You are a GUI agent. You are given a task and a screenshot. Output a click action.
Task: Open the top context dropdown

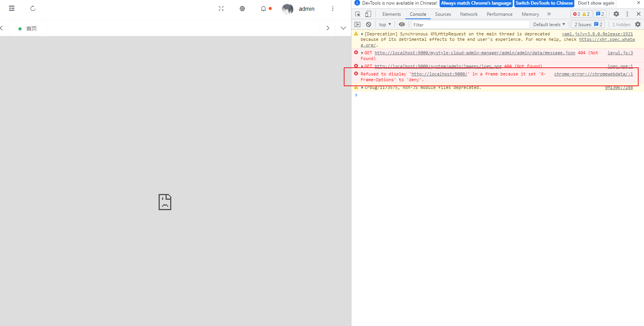point(385,25)
